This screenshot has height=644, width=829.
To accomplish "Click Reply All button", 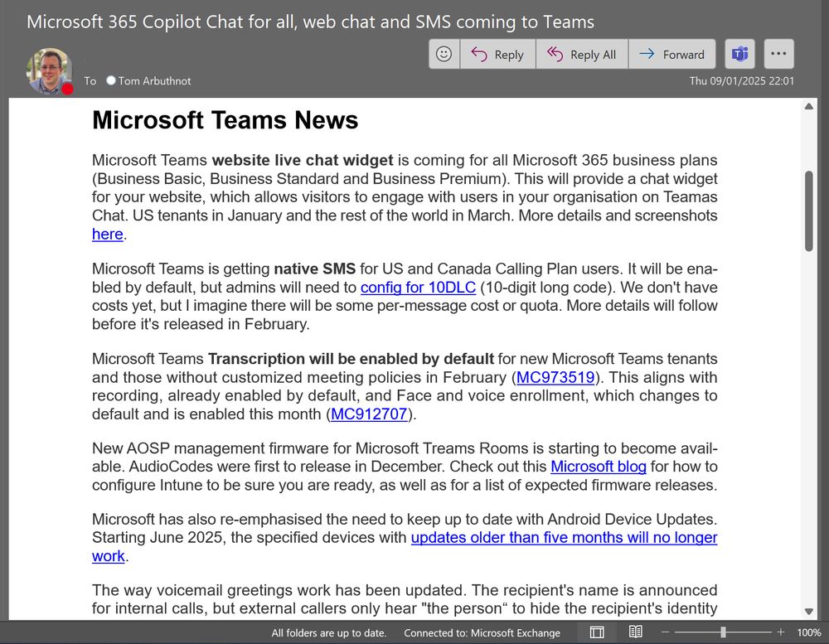I will [582, 54].
